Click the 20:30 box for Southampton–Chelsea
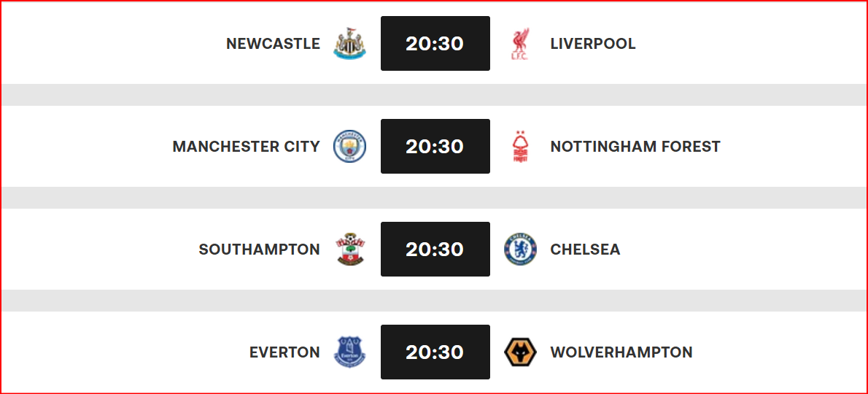The image size is (868, 394). coord(435,249)
